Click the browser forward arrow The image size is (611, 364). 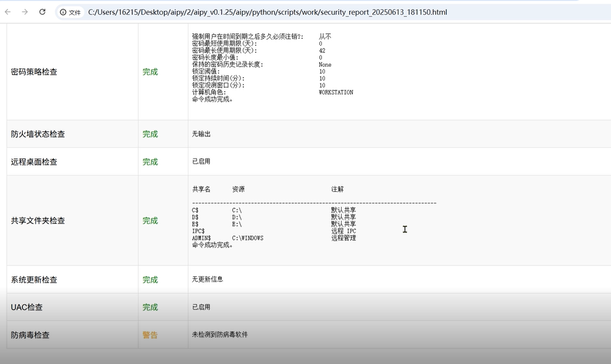pyautogui.click(x=25, y=12)
